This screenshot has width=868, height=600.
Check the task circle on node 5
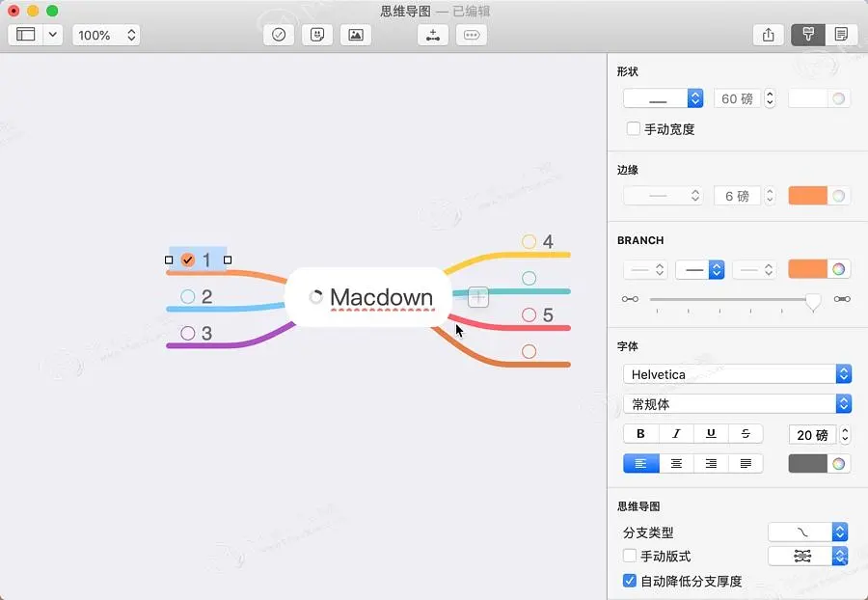529,314
